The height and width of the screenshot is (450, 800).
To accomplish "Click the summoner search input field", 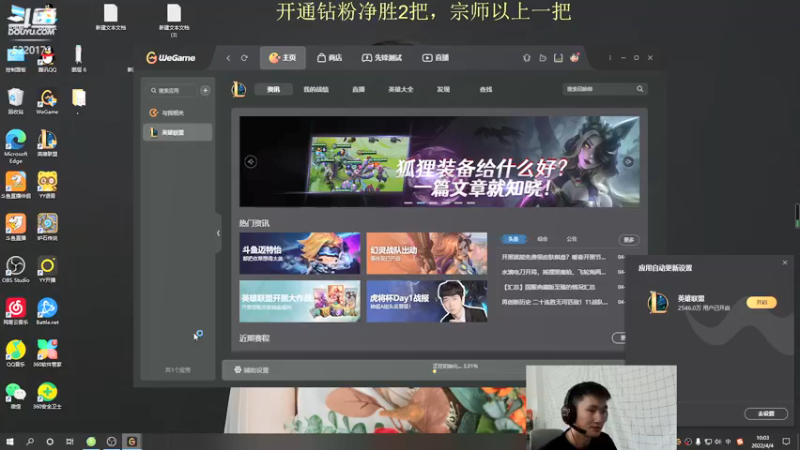I will coord(598,89).
